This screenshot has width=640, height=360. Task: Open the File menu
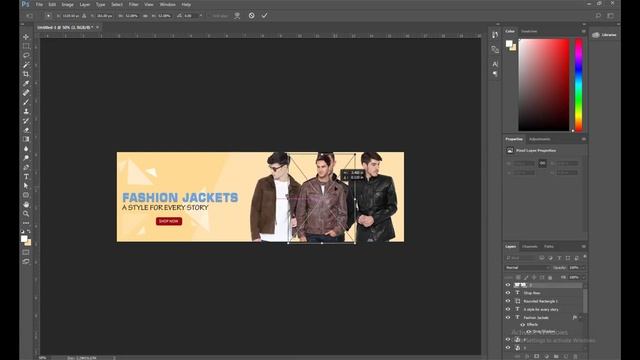(x=39, y=4)
